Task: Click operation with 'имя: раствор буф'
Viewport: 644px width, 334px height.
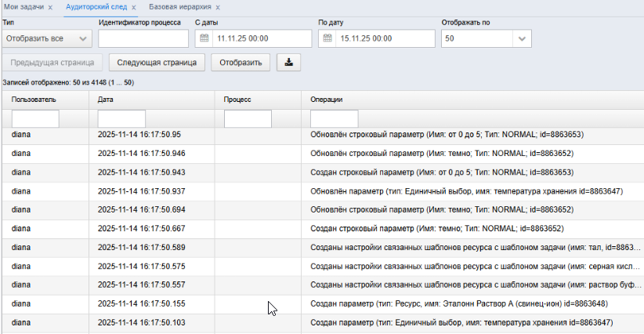Action: coord(476,285)
